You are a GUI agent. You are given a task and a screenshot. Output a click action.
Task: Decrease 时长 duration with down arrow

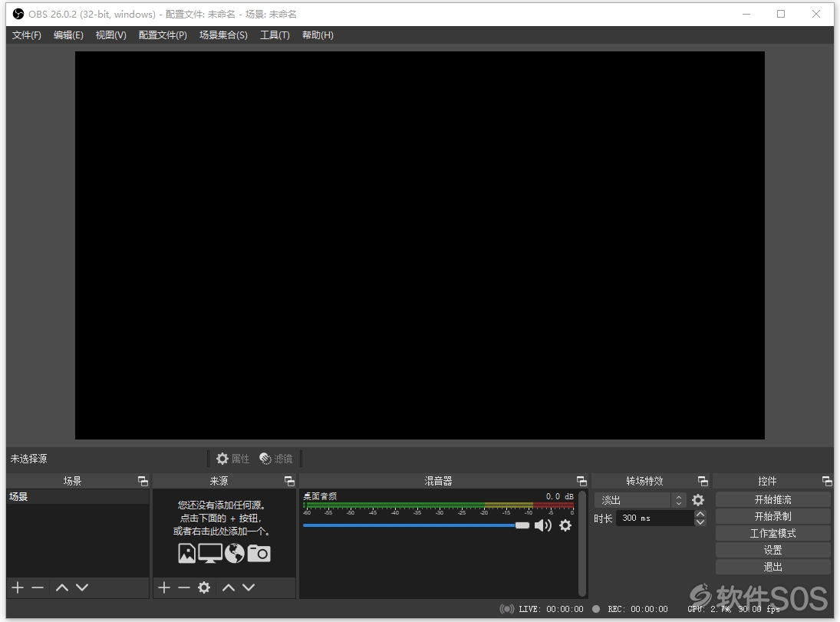(700, 522)
